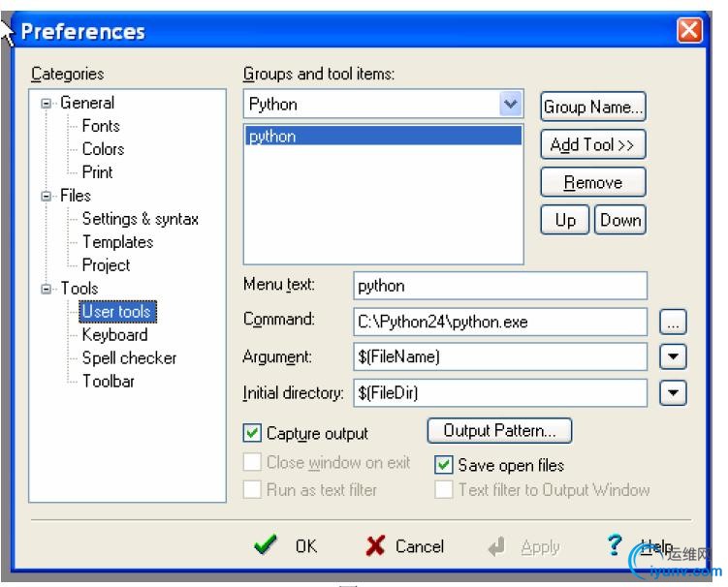
Task: Click the green checkmark OK icon
Action: [266, 544]
